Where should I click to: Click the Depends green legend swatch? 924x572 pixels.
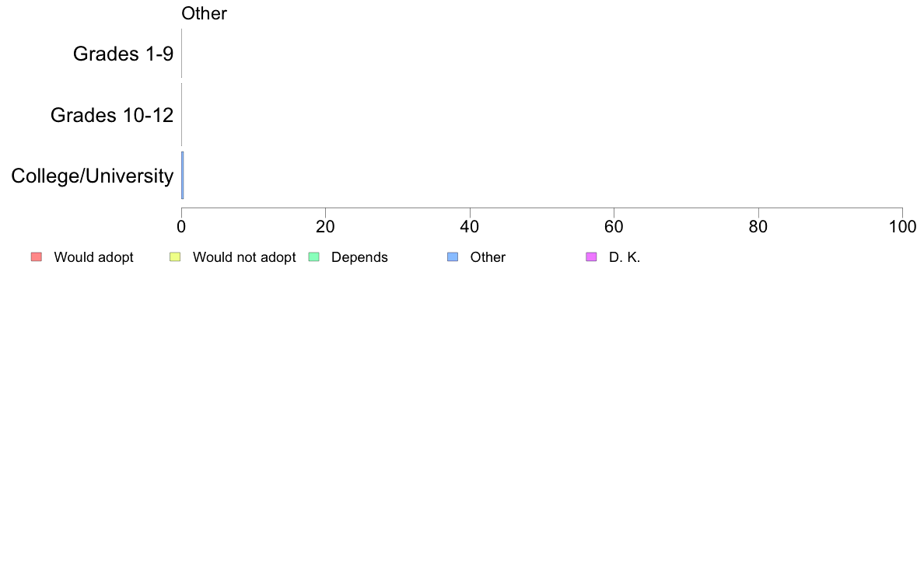click(x=314, y=256)
